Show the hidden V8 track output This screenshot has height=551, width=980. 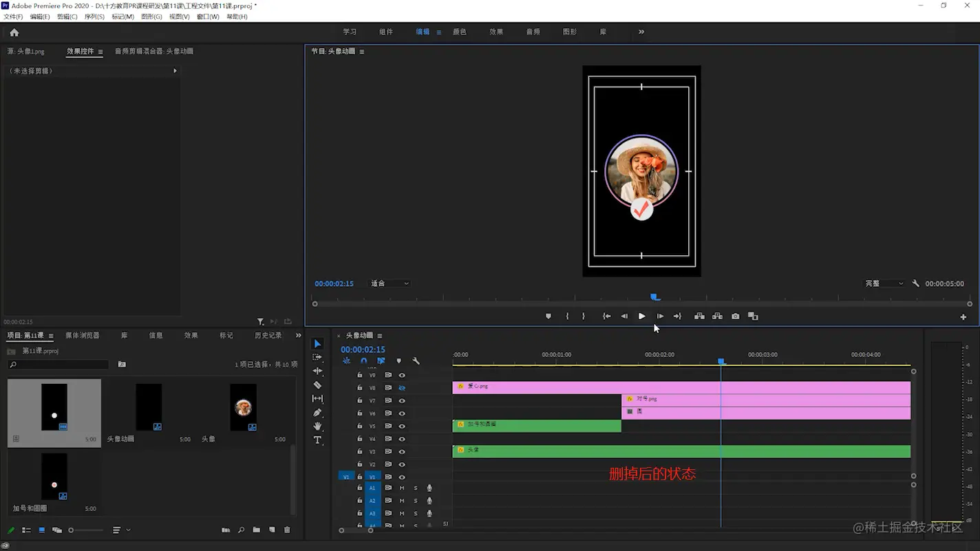pyautogui.click(x=402, y=388)
